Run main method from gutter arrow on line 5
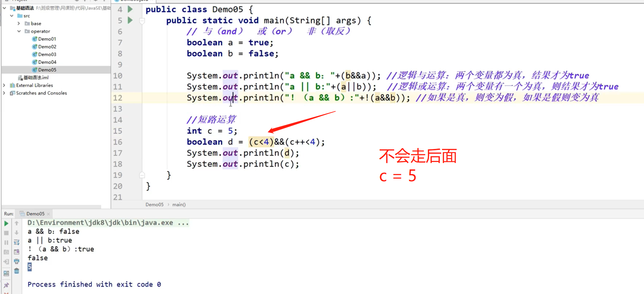 (130, 20)
